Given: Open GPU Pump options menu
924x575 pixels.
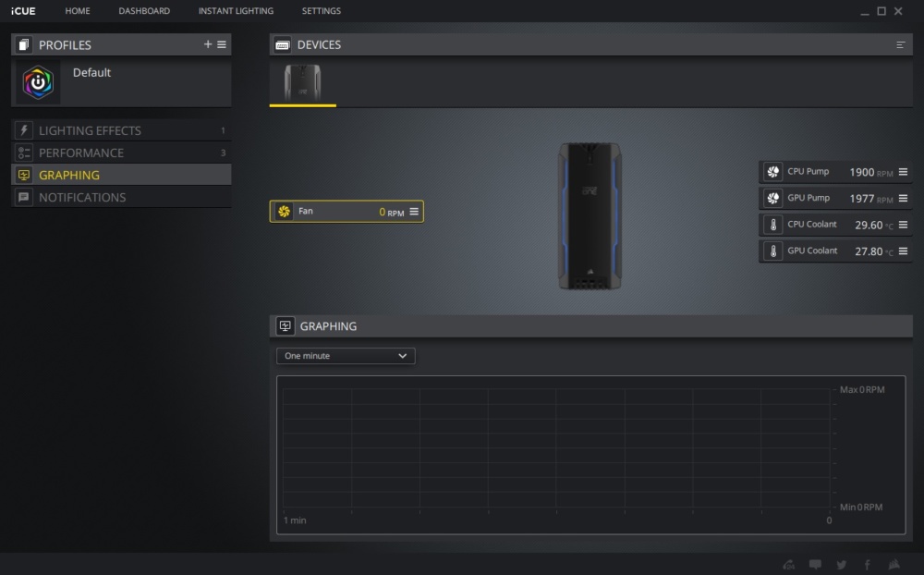Looking at the screenshot, I should point(903,198).
